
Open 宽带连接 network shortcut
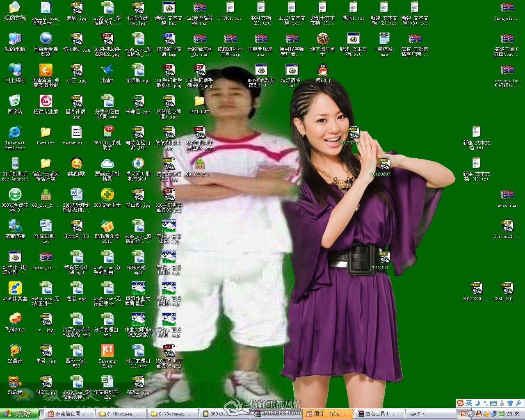[x=15, y=229]
